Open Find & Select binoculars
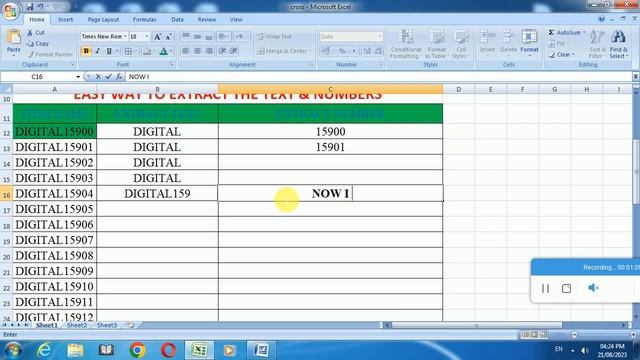The width and height of the screenshot is (640, 360). 619,44
